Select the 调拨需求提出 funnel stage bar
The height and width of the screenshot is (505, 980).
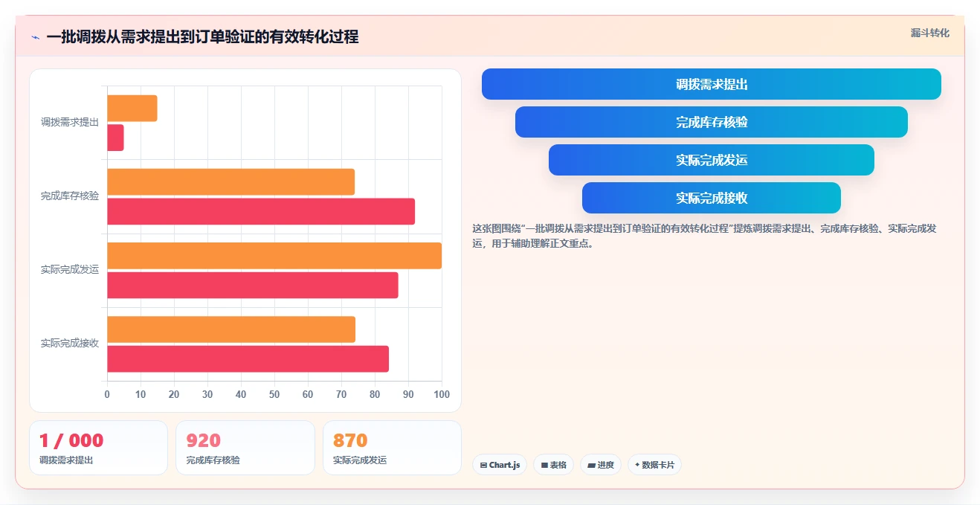tap(711, 84)
